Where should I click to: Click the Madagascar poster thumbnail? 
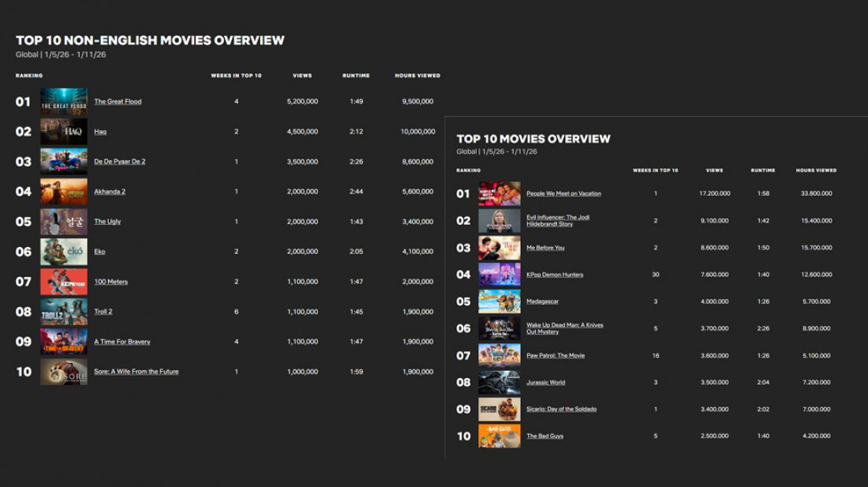499,302
